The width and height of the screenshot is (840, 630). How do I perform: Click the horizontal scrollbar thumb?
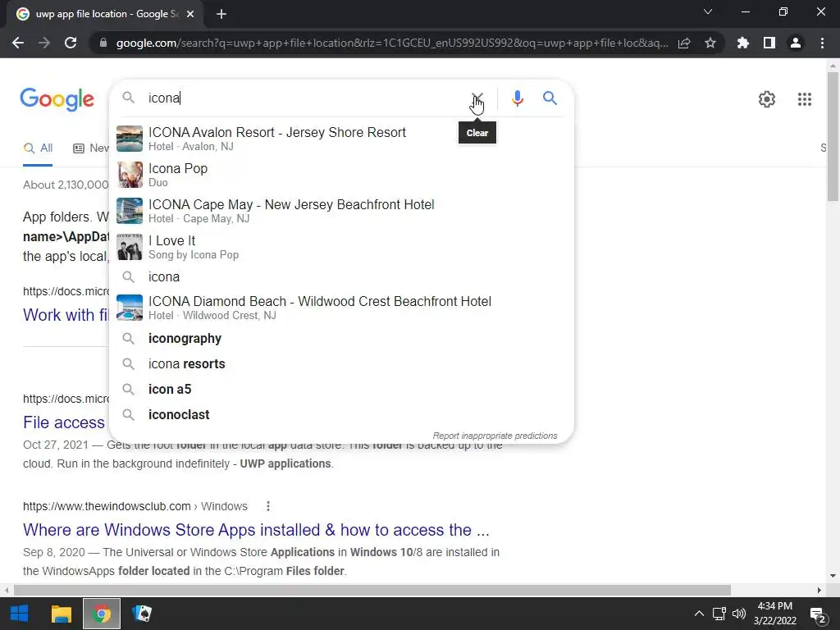[372, 590]
